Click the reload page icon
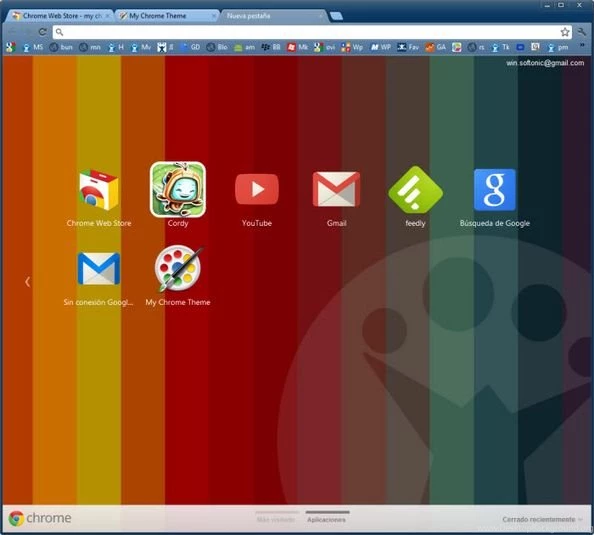This screenshot has width=594, height=535. coord(42,32)
